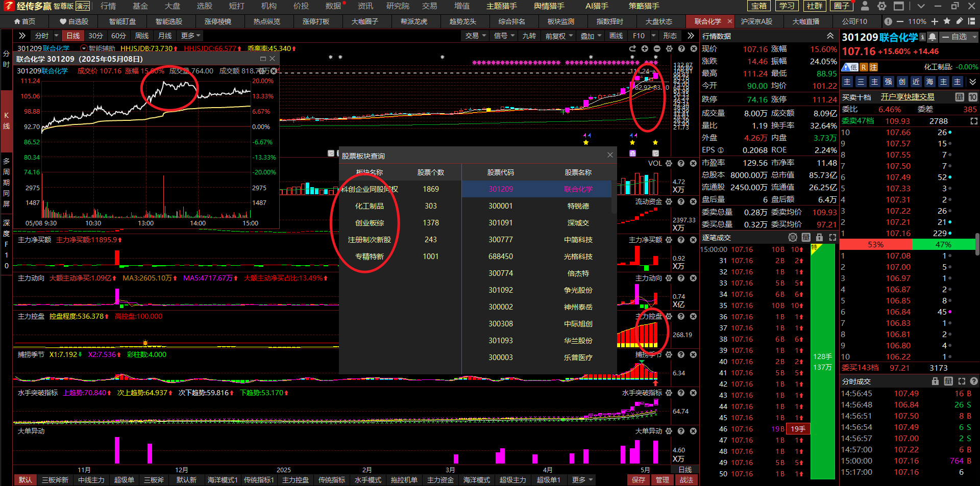This screenshot has width=980, height=486.
Task: Open the 主题猎手 menu
Action: (502, 6)
